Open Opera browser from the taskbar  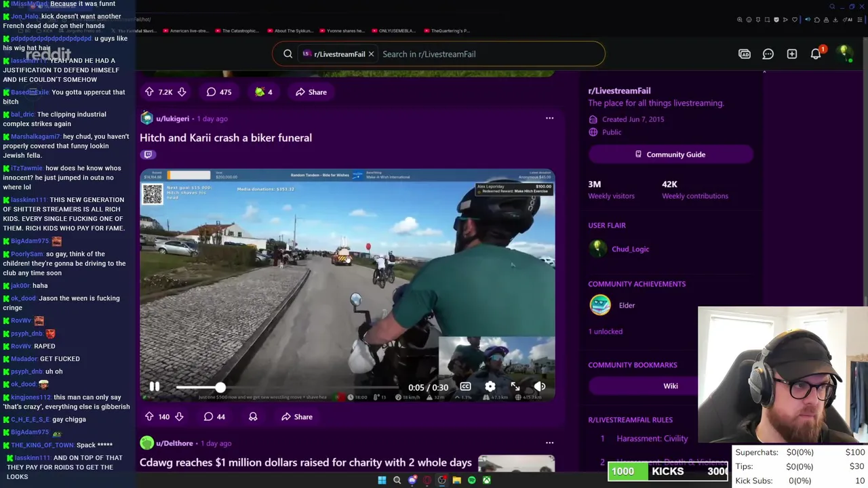(427, 481)
